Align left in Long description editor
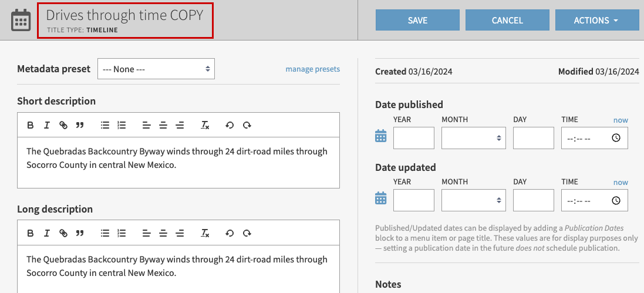The width and height of the screenshot is (644, 293). (x=147, y=234)
